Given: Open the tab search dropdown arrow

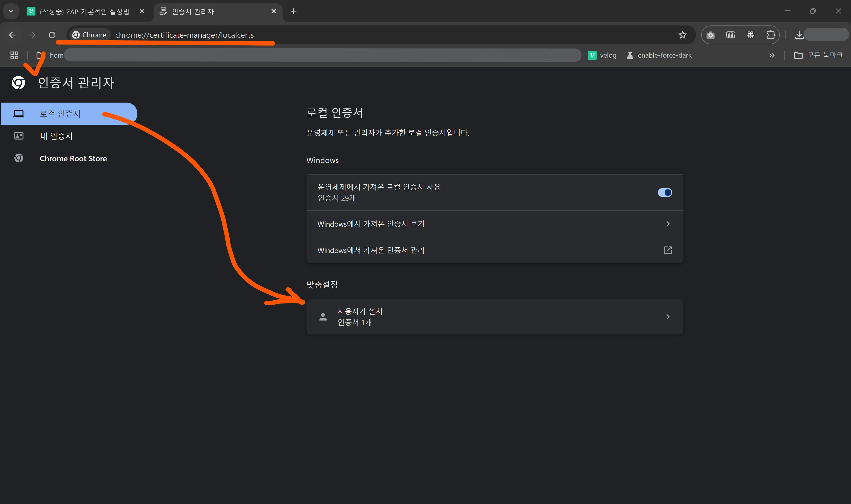Looking at the screenshot, I should click(11, 11).
